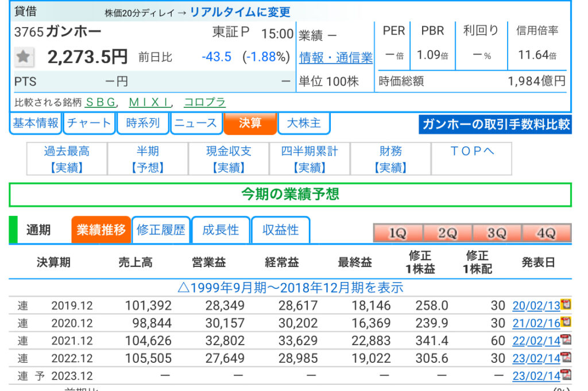Open the PDF icon beside 22/02/14
588x391 pixels.
pos(566,339)
